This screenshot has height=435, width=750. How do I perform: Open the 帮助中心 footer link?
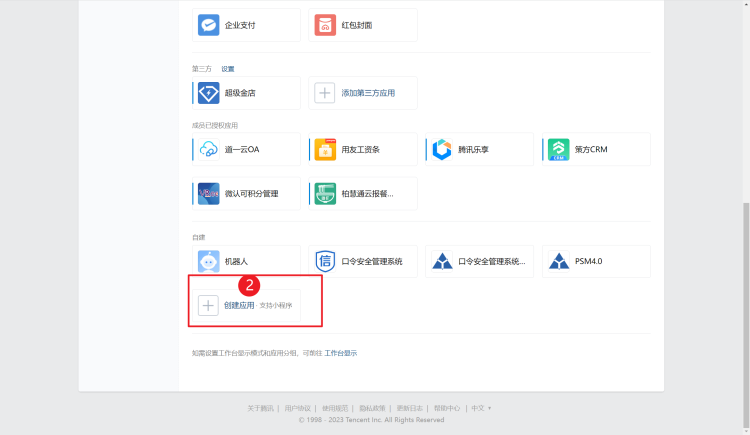pyautogui.click(x=446, y=408)
